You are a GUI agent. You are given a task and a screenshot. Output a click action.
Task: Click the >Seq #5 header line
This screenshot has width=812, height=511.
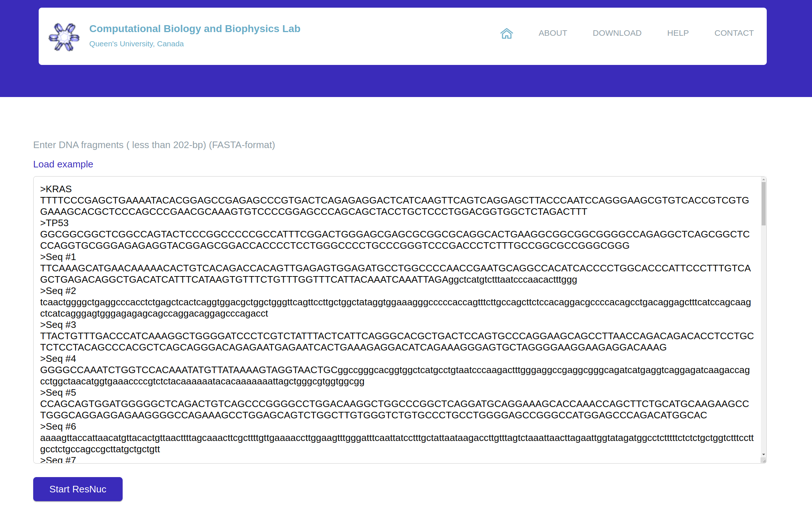point(58,392)
